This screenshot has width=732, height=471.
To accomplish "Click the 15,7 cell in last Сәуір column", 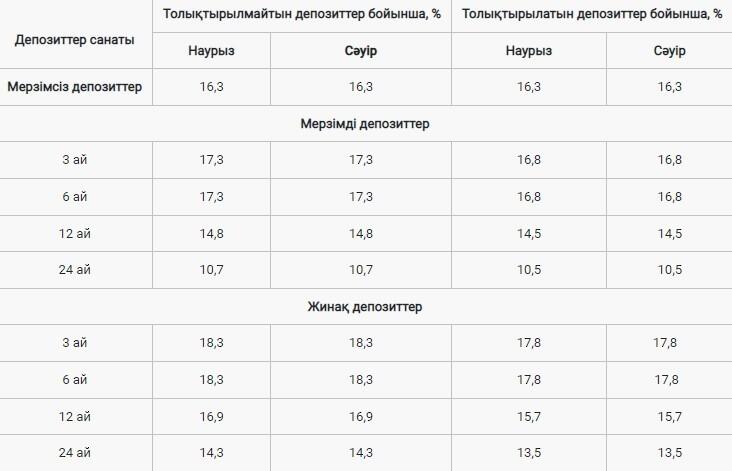I will pyautogui.click(x=669, y=416).
